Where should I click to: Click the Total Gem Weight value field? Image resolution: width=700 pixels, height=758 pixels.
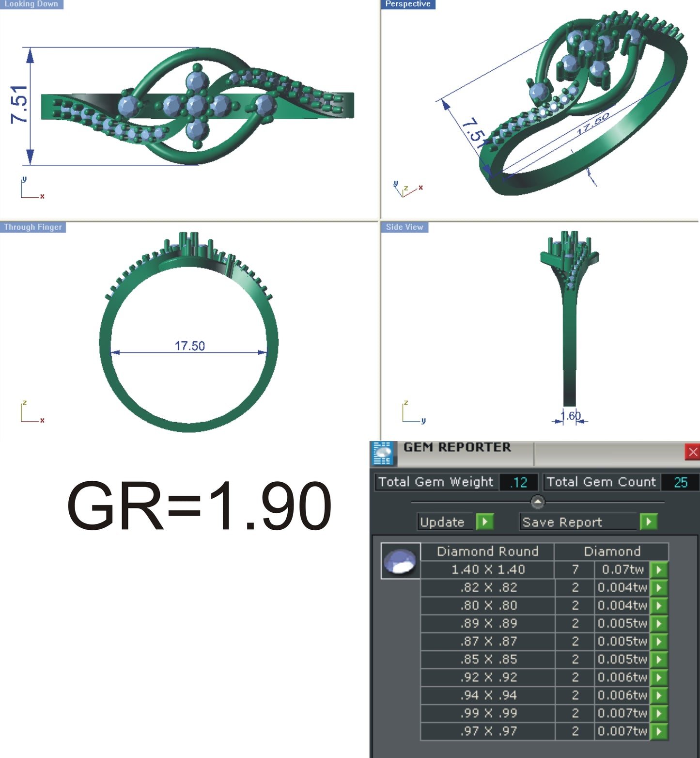[518, 482]
